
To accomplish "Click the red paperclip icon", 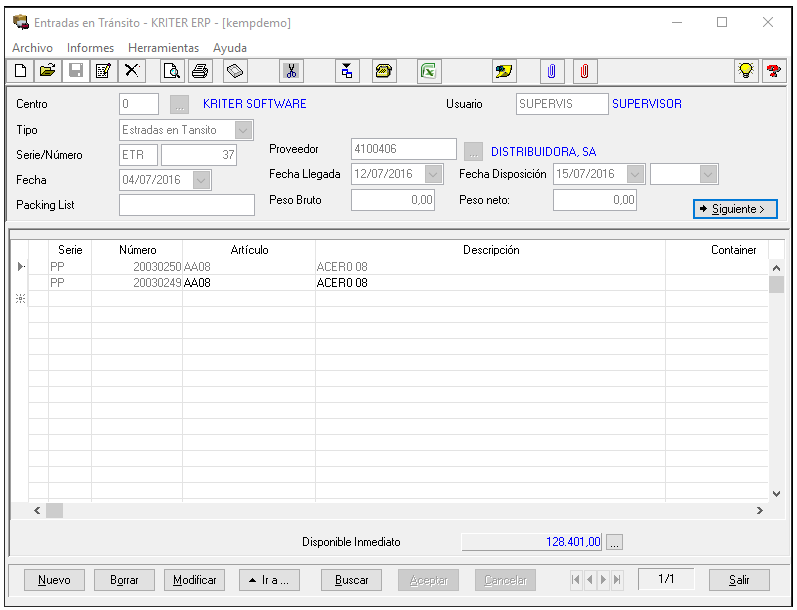I will tap(584, 71).
